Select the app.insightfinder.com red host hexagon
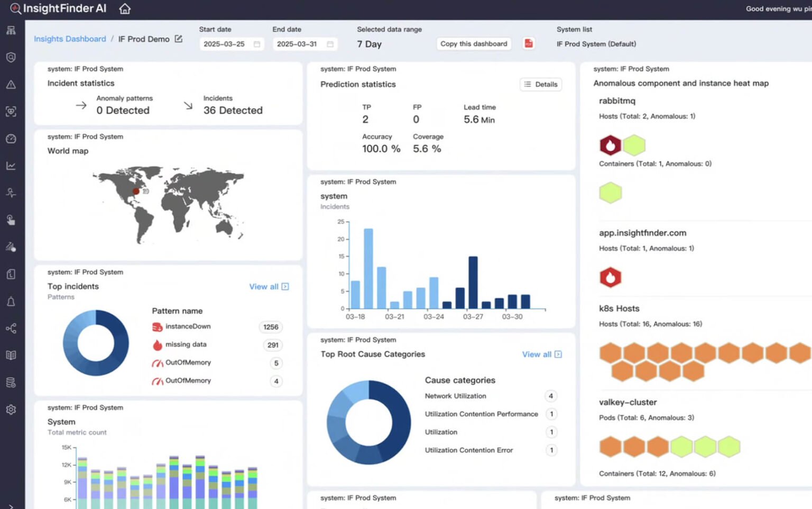This screenshot has height=509, width=812. pyautogui.click(x=610, y=277)
